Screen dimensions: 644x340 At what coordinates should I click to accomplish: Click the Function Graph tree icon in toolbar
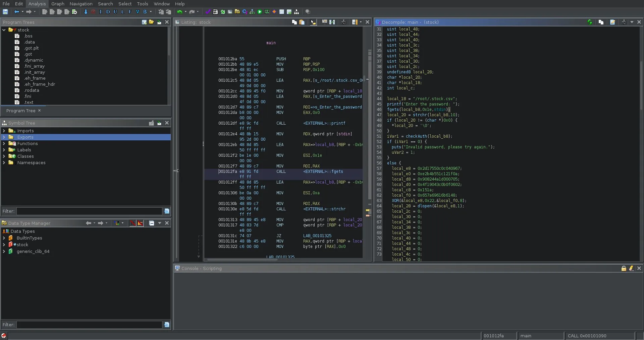coord(252,12)
